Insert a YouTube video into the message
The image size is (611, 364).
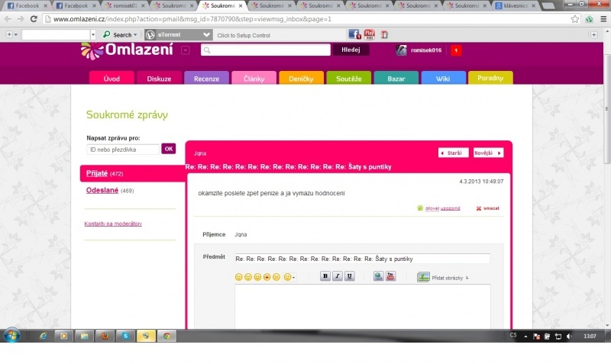[390, 276]
